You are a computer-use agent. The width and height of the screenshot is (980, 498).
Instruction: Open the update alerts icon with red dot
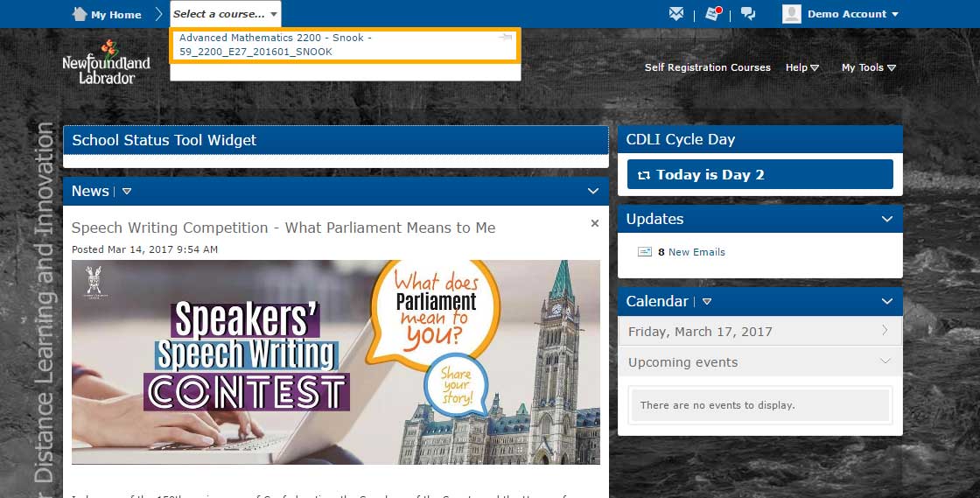(713, 14)
